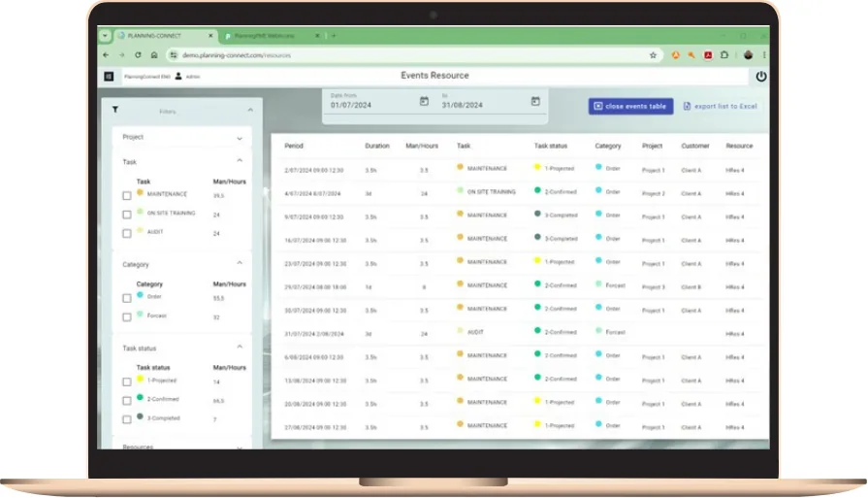Reload the page
The image size is (868, 498).
coord(138,54)
